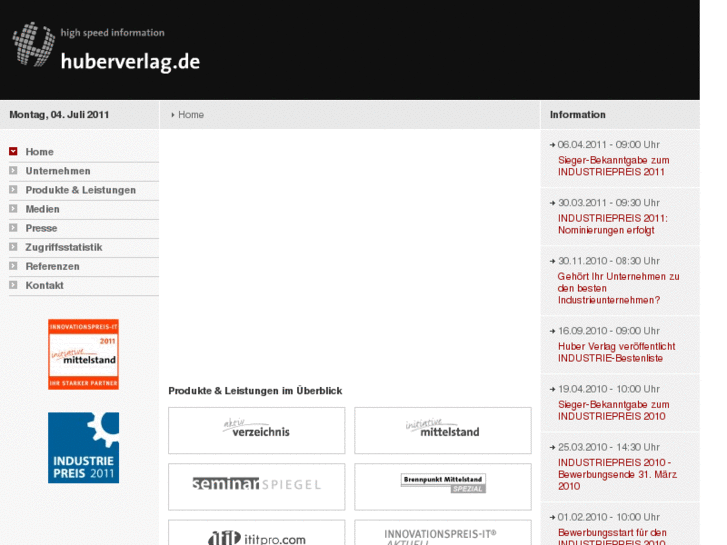Click the date text 30.11.2010 - 08:30 Uhr

click(608, 261)
